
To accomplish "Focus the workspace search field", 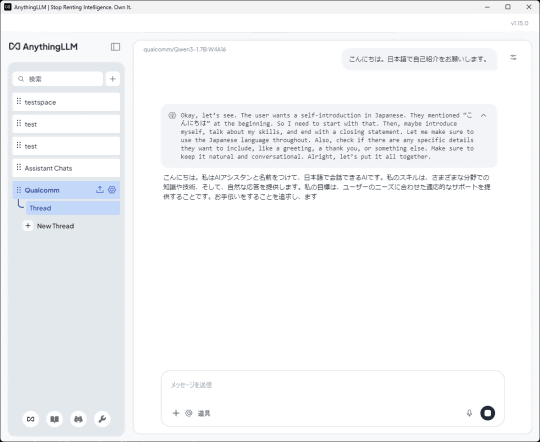I will coord(58,79).
